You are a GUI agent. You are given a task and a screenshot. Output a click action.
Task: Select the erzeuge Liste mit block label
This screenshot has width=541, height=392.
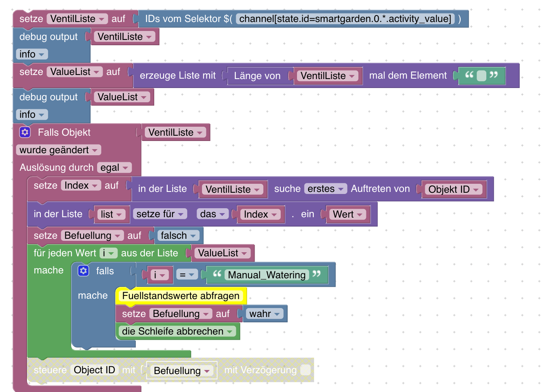[177, 75]
